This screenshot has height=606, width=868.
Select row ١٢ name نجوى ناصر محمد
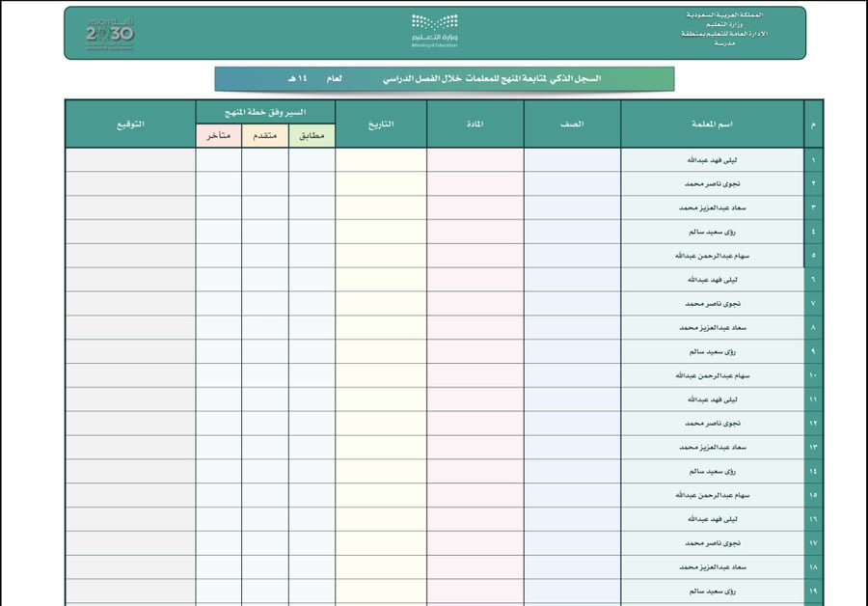(x=712, y=424)
